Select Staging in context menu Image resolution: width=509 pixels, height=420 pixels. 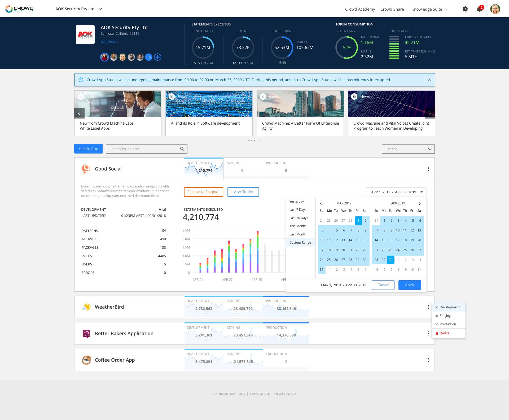[x=449, y=316]
